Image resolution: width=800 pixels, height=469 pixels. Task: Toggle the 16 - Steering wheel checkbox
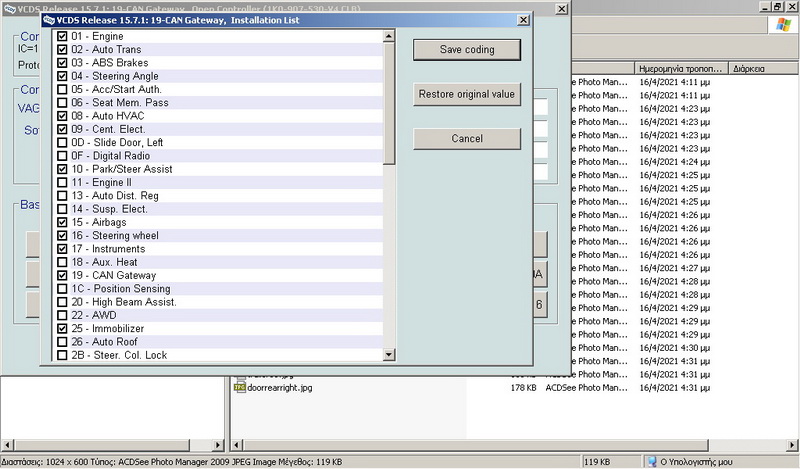[x=62, y=235]
